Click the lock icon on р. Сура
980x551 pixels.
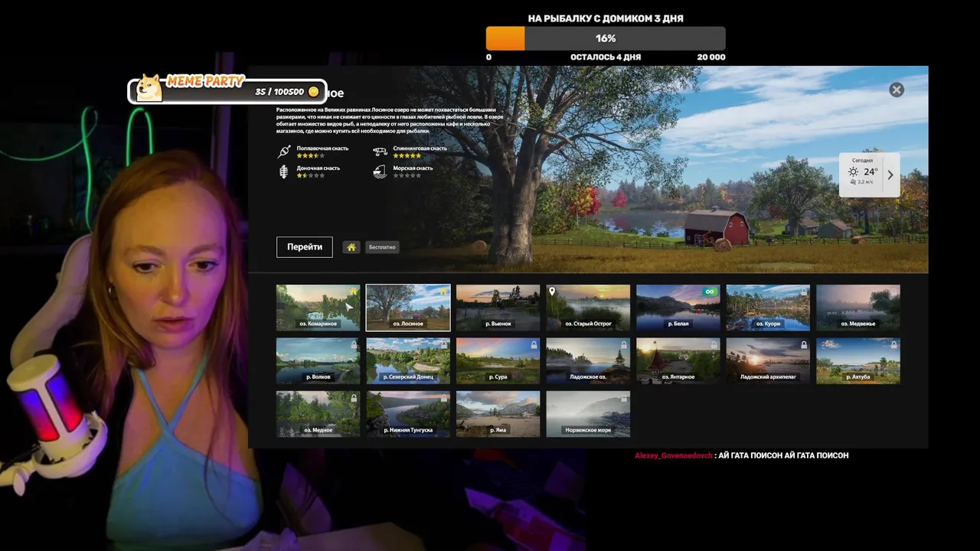tap(534, 345)
